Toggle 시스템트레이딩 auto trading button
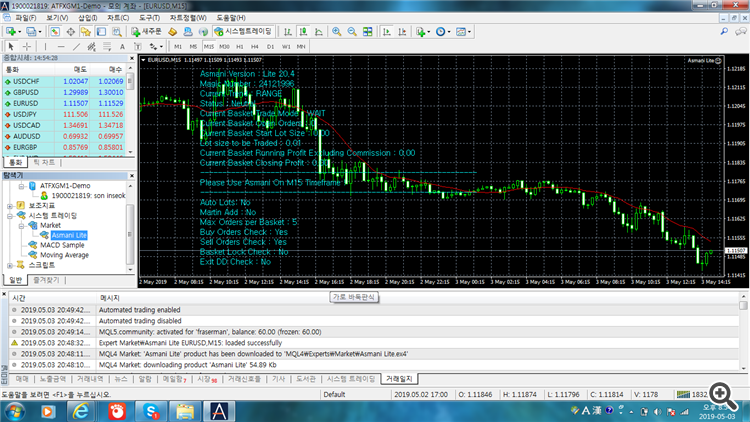This screenshot has width=750, height=422. pos(243,32)
